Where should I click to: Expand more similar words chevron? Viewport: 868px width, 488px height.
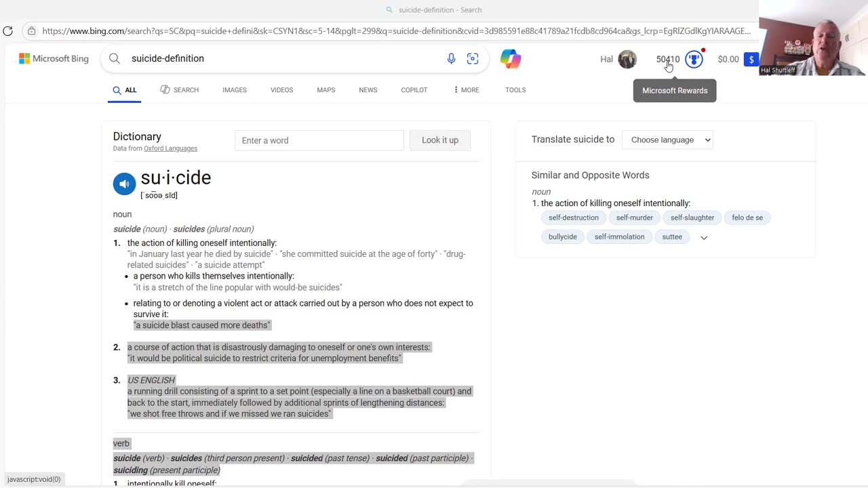[x=704, y=237]
